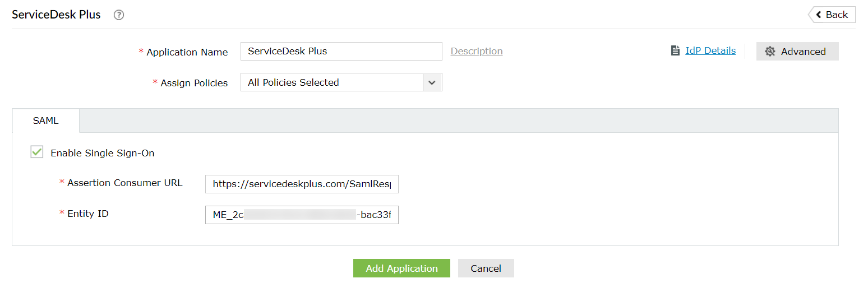Viewport: 868px width, 306px height.
Task: Focus the Application Name text field
Action: [x=341, y=51]
